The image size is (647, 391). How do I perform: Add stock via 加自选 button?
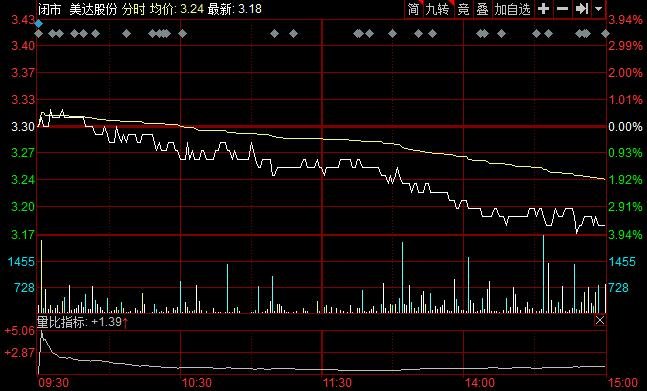(513, 9)
